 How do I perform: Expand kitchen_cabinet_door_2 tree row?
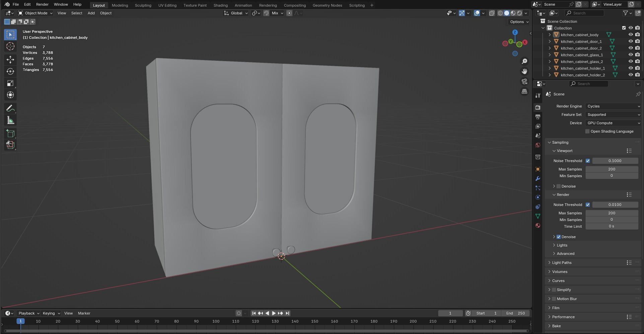point(550,48)
